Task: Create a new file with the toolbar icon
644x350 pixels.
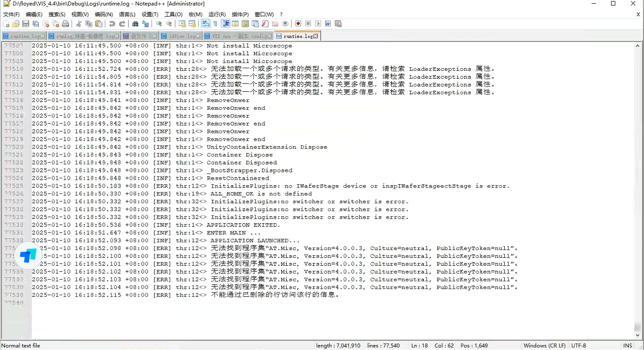Action: (6, 24)
